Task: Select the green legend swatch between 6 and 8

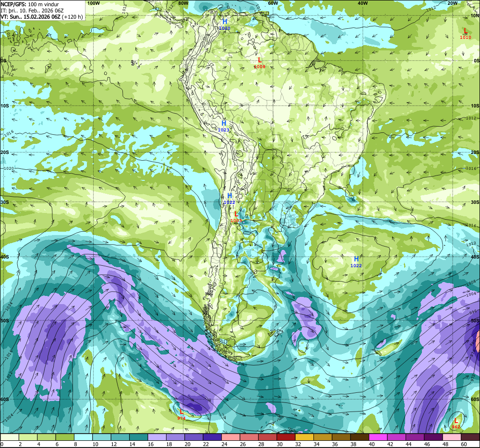Action: click(x=65, y=437)
